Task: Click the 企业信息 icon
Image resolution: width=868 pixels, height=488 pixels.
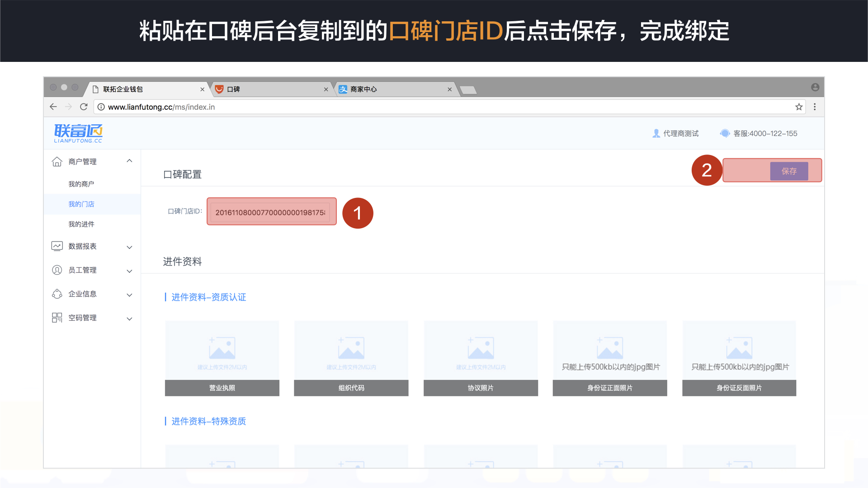Action: coord(57,294)
